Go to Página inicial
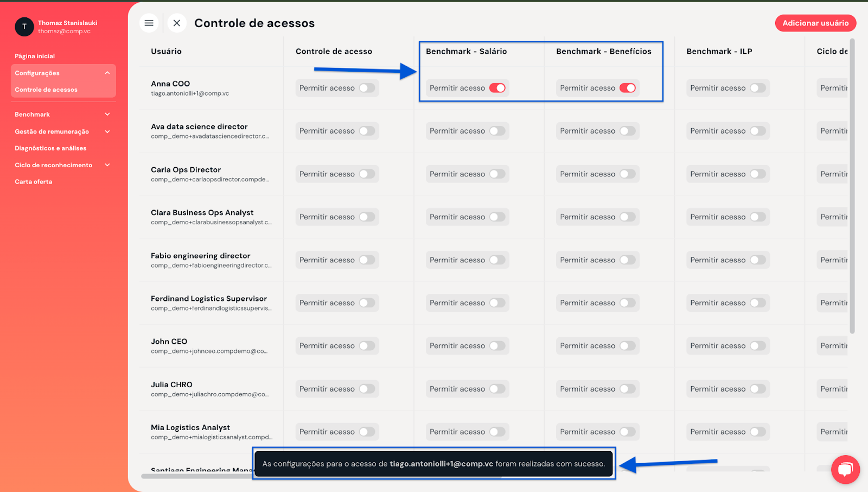The width and height of the screenshot is (868, 492). [35, 56]
